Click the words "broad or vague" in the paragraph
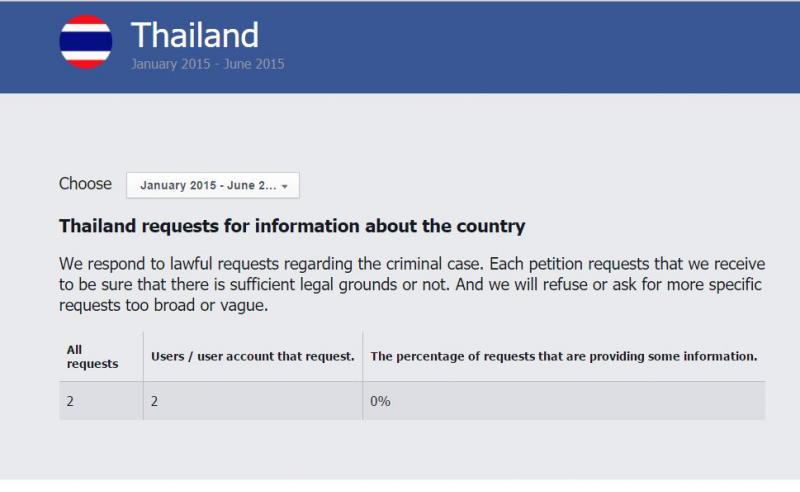The width and height of the screenshot is (800, 492). 213,305
